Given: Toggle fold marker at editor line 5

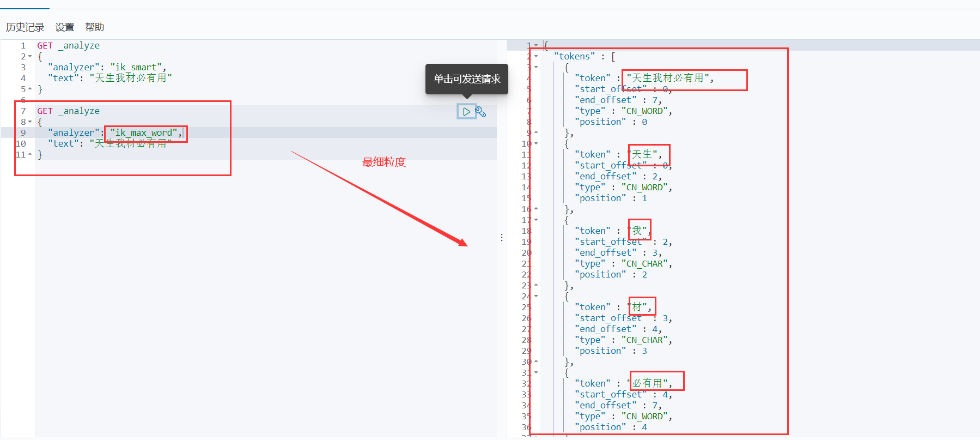Looking at the screenshot, I should point(30,89).
